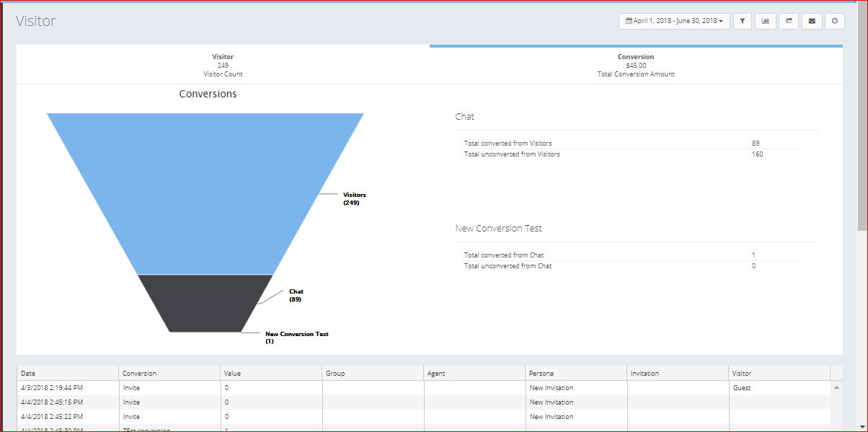This screenshot has height=432, width=868.
Task: Click the bar chart icon button
Action: click(x=765, y=21)
